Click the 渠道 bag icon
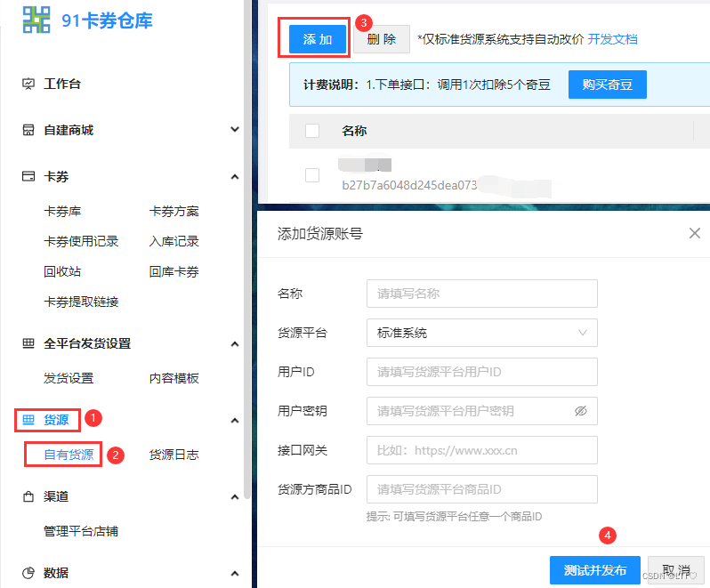Image resolution: width=710 pixels, height=588 pixels. (28, 496)
